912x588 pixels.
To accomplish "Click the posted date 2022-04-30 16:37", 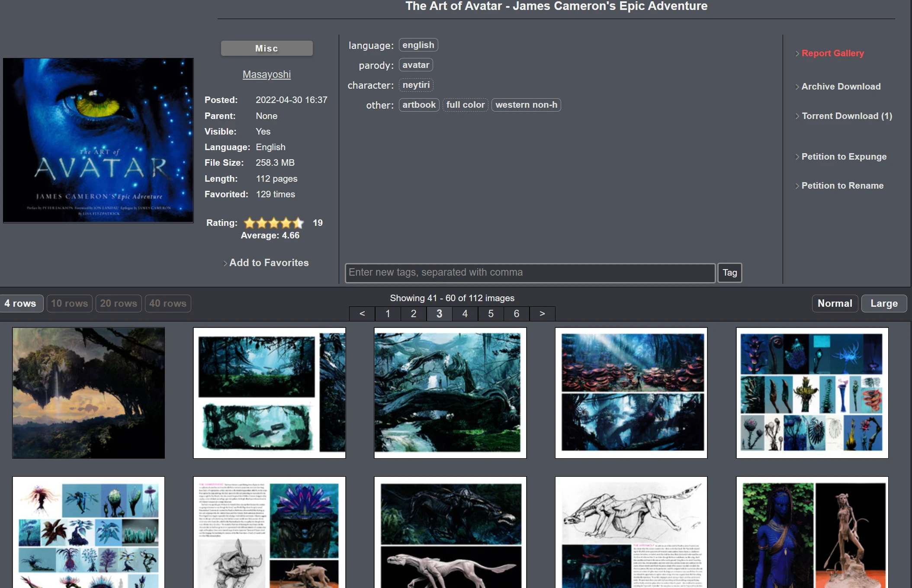I will 291,100.
